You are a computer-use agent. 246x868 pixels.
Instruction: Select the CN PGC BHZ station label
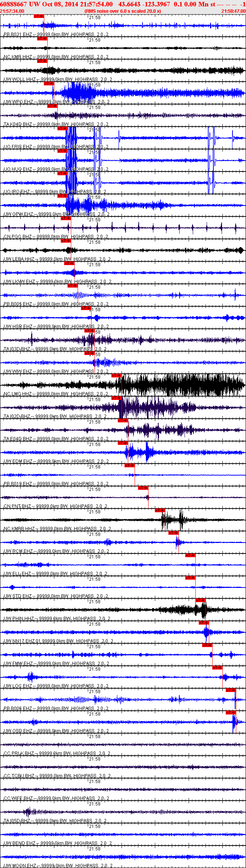[56, 237]
